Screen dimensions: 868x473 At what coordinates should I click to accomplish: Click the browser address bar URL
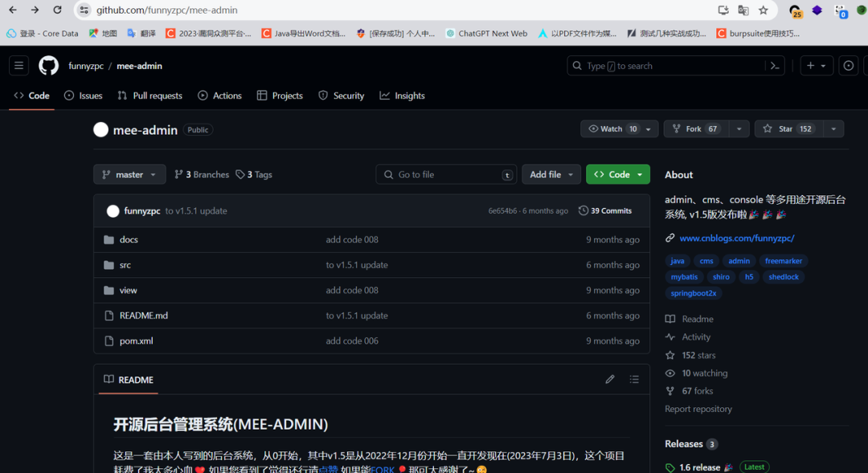click(166, 10)
